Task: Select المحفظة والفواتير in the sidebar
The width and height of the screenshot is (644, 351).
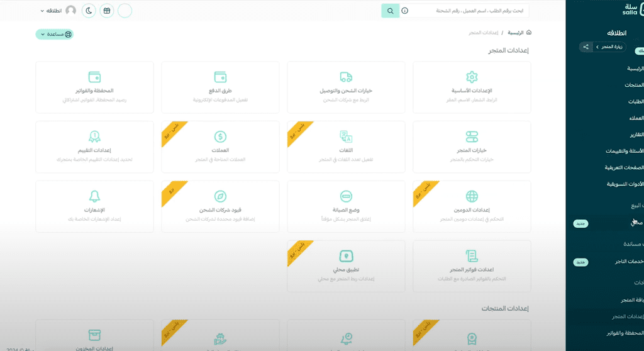Action: (625, 333)
